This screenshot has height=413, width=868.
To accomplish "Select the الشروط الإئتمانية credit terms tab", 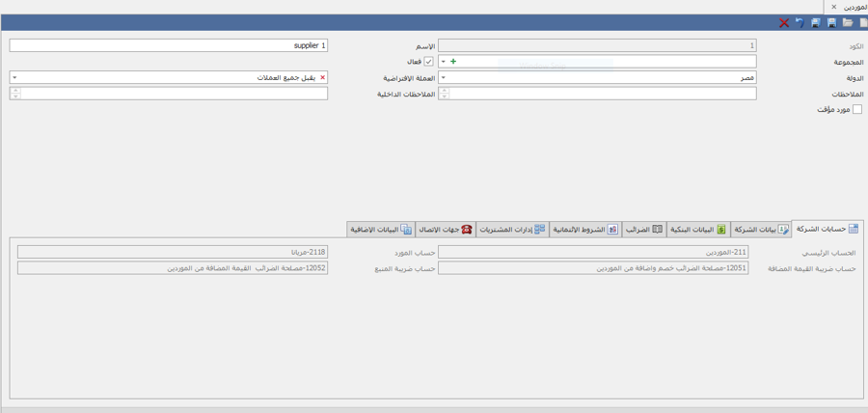I will [x=584, y=230].
